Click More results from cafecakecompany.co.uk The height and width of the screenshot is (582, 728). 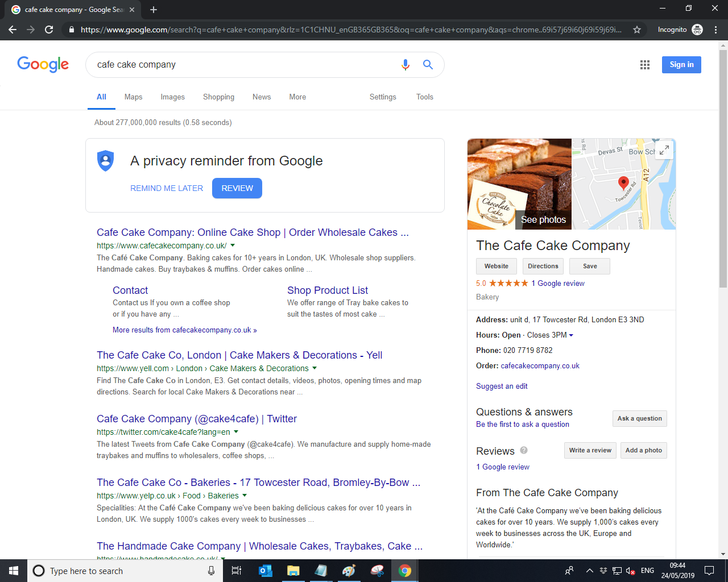tap(185, 330)
